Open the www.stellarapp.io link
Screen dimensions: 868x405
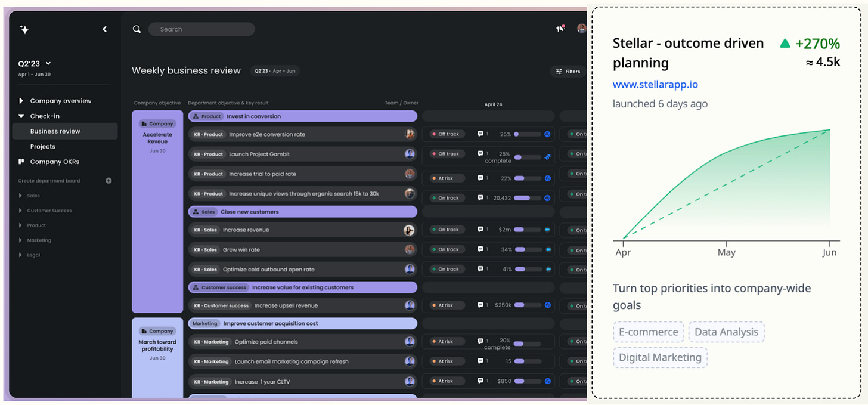tap(655, 84)
